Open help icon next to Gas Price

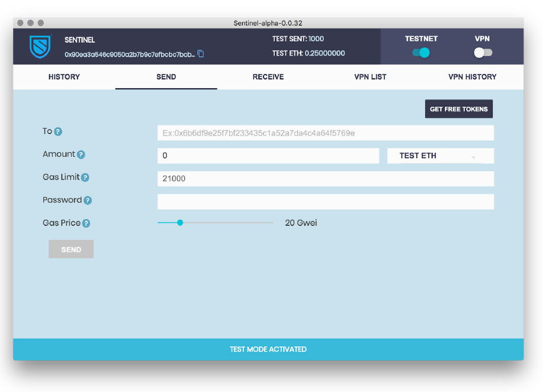pyautogui.click(x=86, y=223)
